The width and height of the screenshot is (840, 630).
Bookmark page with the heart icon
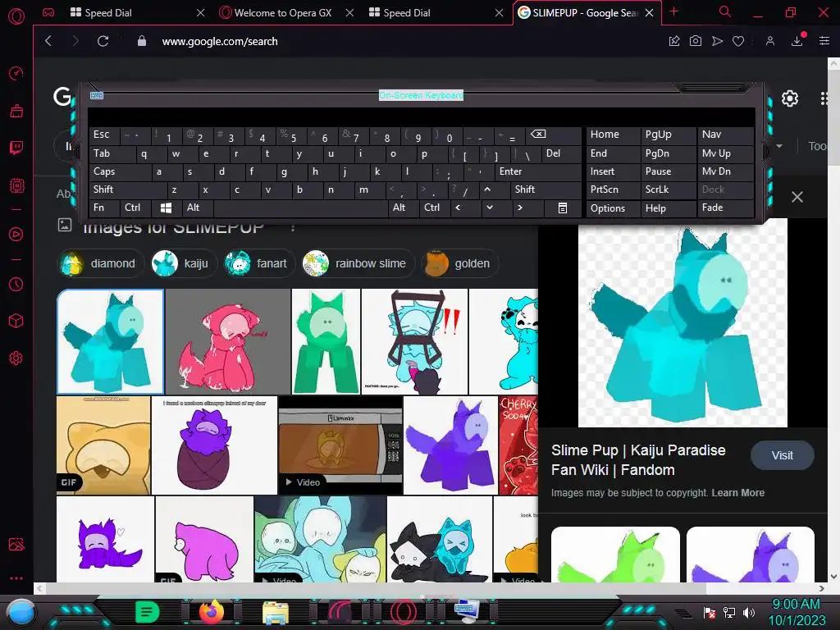738,41
